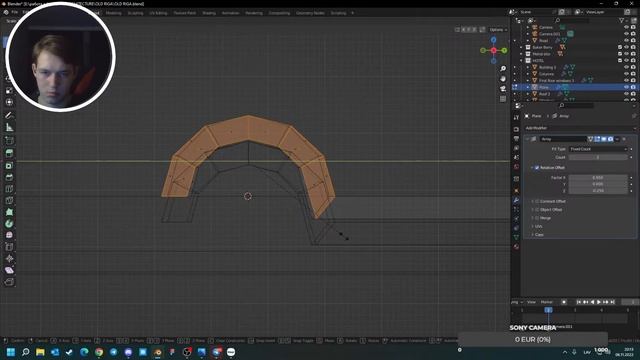The image size is (640, 360).
Task: Click the timeline play button
Action: pos(599,302)
